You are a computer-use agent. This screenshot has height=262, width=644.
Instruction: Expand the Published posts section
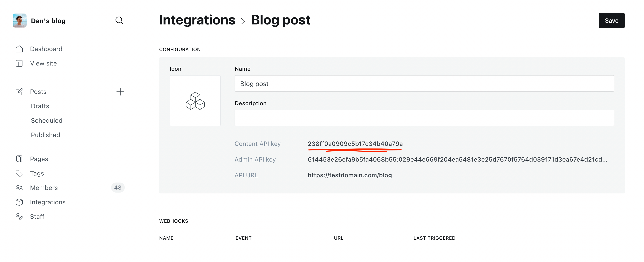point(45,134)
